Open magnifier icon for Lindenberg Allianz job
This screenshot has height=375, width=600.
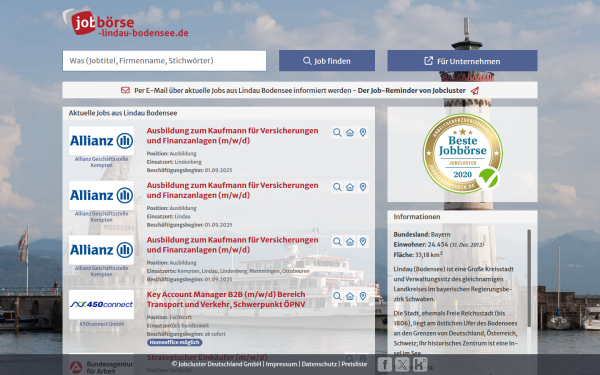point(337,132)
